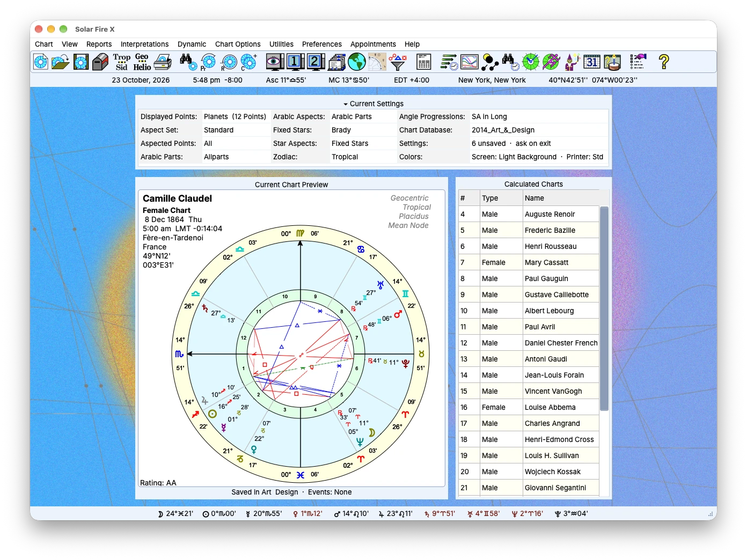Click the binoculars chart search icon
The image size is (747, 560).
point(188,62)
